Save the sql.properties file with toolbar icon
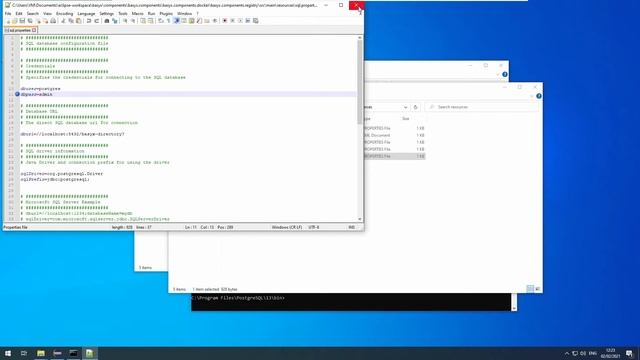Screen dimensions: 640x360 [x=22, y=20]
